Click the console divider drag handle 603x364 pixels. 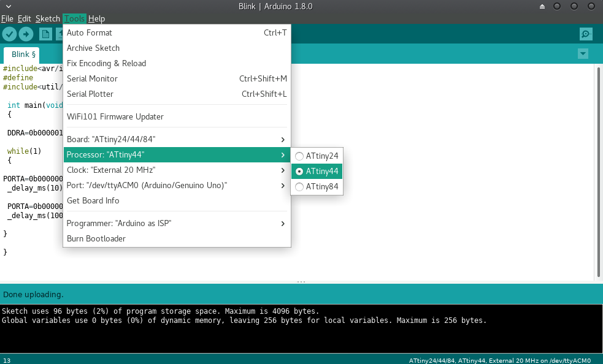click(x=301, y=282)
